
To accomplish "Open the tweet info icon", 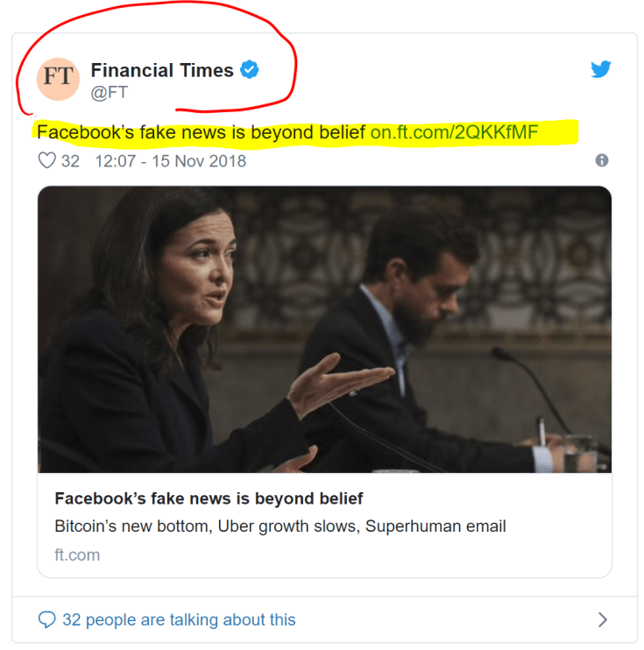I will pyautogui.click(x=601, y=160).
